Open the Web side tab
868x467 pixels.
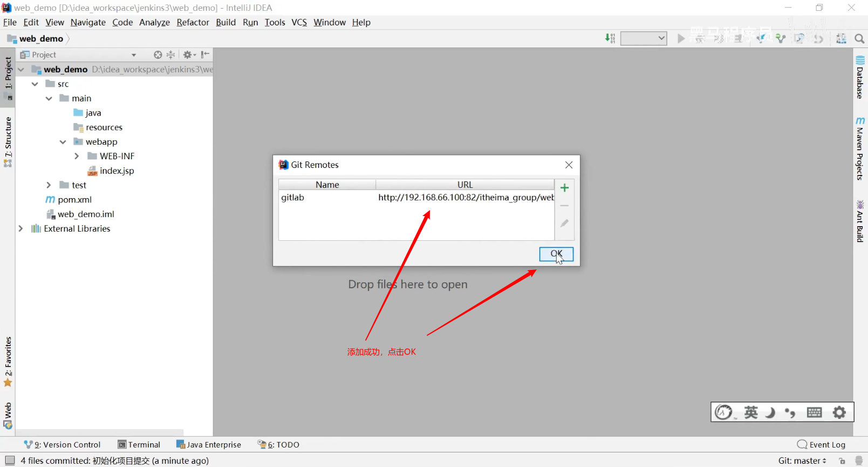click(x=8, y=415)
